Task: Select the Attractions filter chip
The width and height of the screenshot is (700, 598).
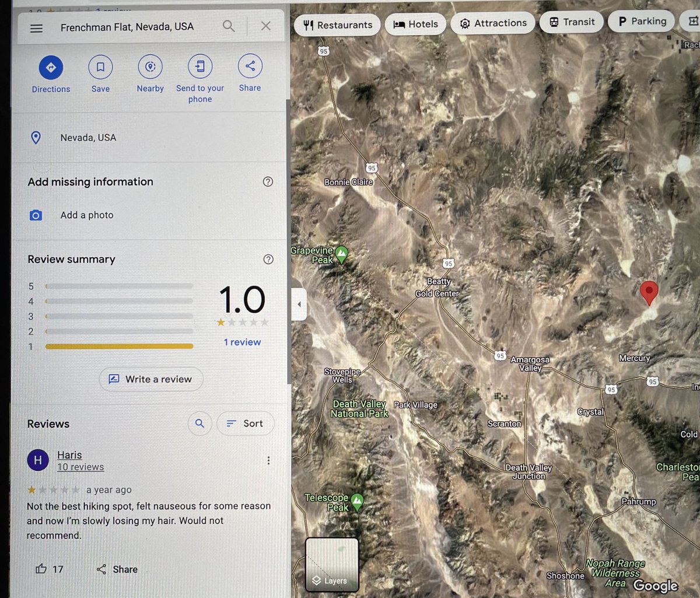Action: point(493,23)
